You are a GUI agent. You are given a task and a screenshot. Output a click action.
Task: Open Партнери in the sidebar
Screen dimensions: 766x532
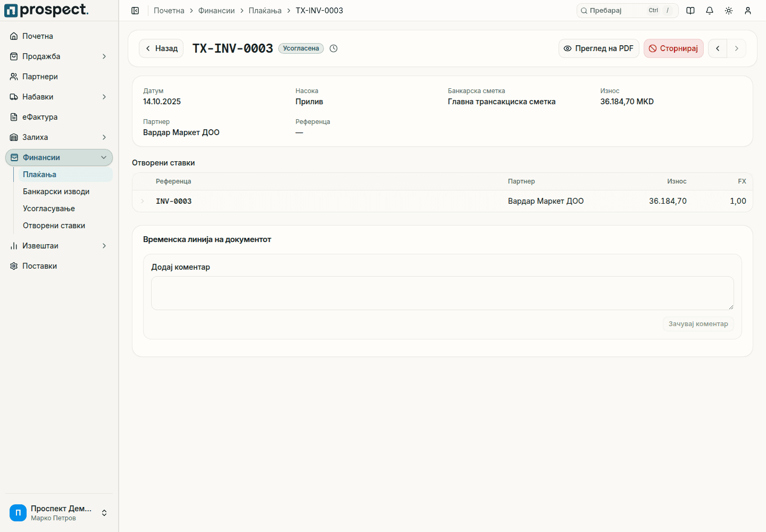59,77
